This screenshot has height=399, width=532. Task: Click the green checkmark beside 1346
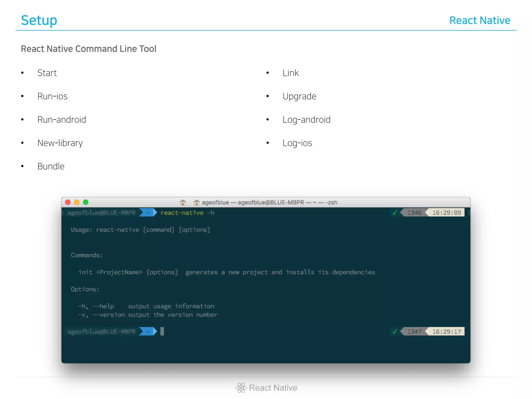point(395,213)
